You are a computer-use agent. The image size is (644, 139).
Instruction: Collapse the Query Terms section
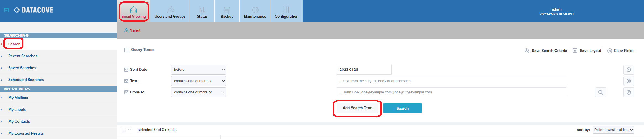[126, 50]
